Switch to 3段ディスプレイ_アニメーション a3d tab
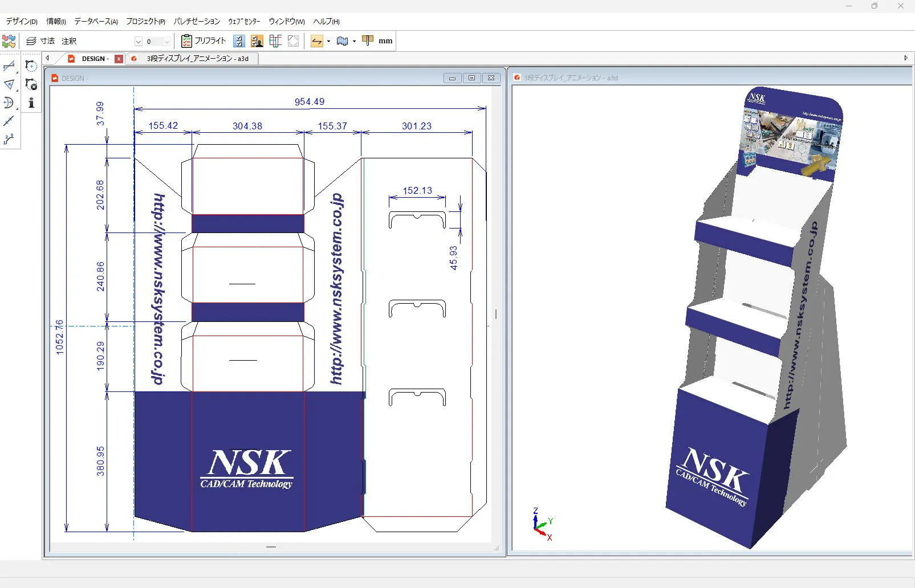 [x=197, y=59]
